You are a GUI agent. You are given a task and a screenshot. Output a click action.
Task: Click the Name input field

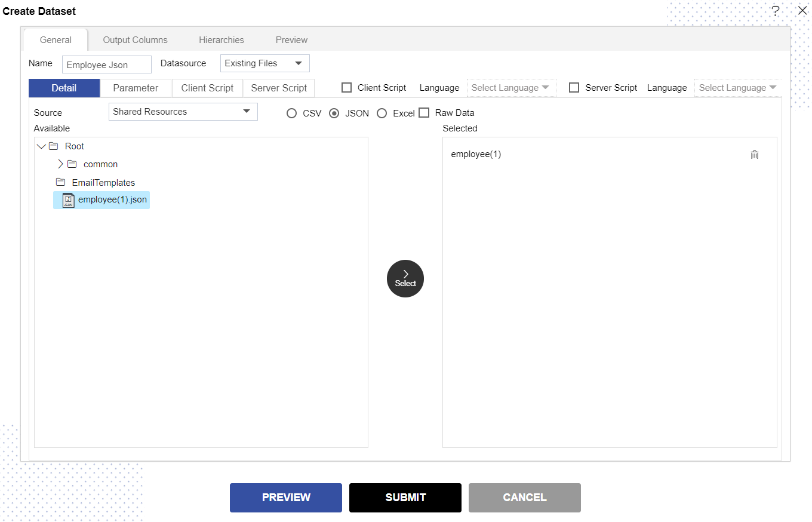[x=107, y=65]
